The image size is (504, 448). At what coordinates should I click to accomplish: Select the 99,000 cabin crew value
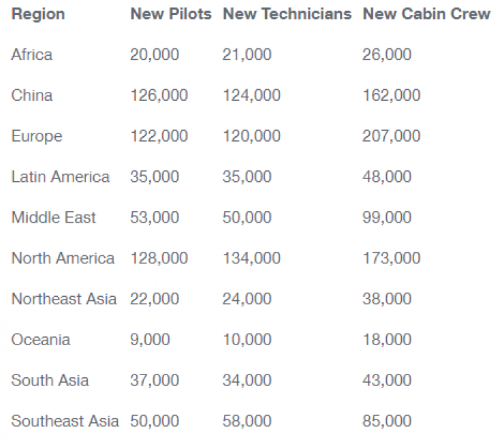tap(387, 218)
